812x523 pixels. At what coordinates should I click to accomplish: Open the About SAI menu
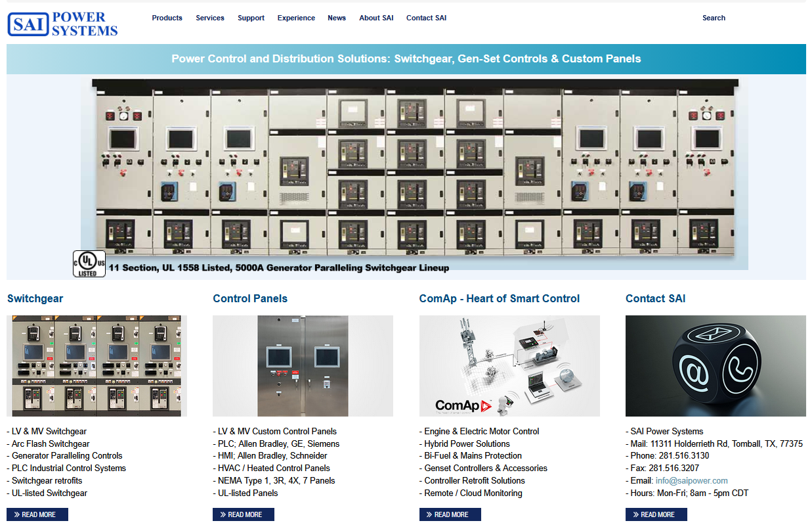pyautogui.click(x=376, y=18)
